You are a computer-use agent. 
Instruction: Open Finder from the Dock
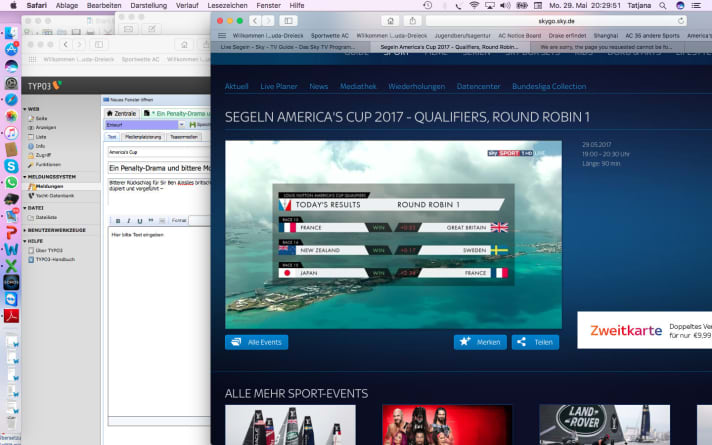[x=11, y=33]
